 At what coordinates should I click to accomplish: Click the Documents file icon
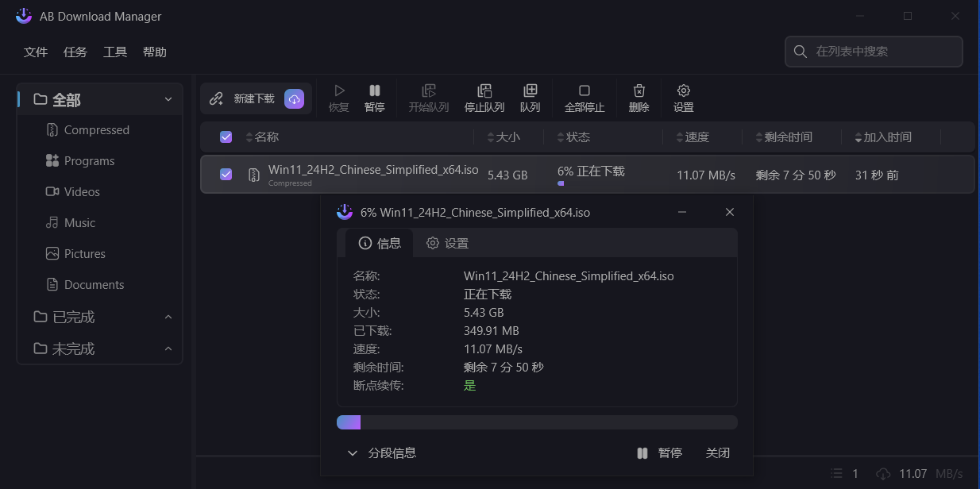[x=52, y=285]
